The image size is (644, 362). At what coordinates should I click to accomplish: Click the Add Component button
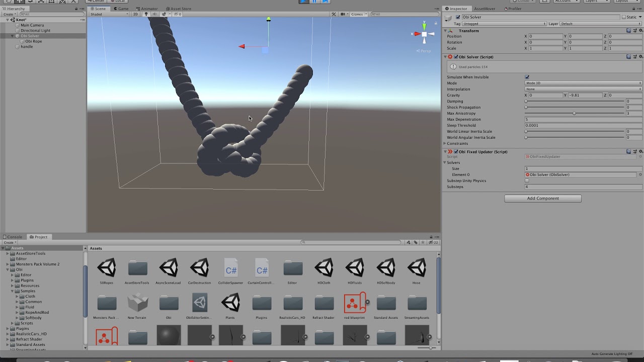click(x=543, y=198)
